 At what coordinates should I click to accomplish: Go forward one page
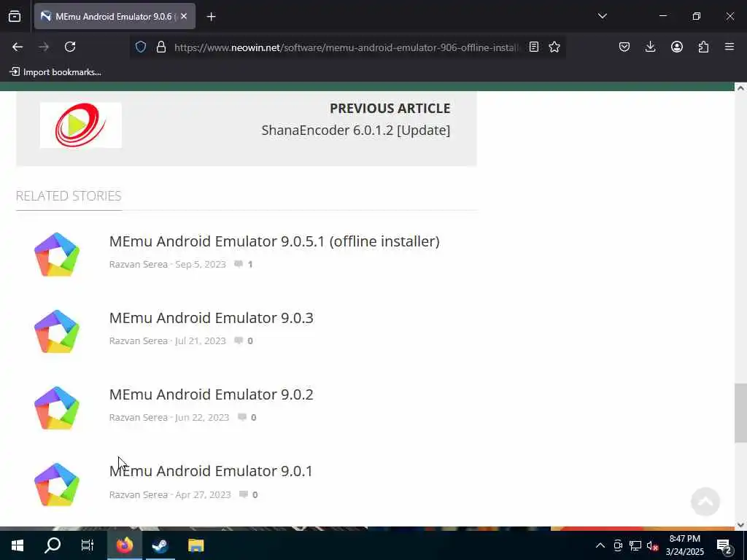pyautogui.click(x=44, y=47)
